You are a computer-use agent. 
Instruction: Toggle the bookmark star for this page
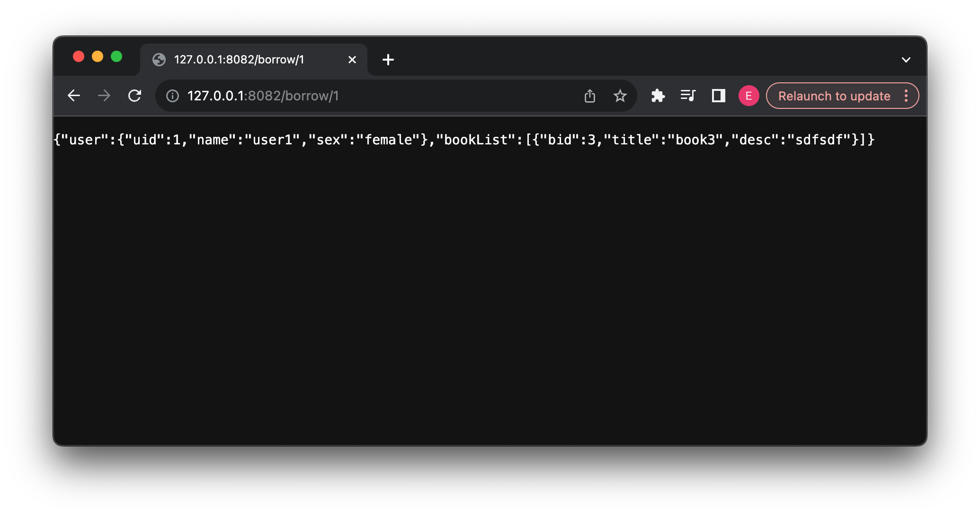[620, 95]
